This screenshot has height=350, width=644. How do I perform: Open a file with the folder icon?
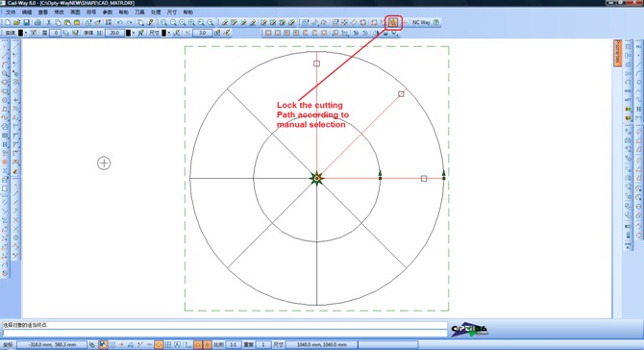click(x=17, y=22)
